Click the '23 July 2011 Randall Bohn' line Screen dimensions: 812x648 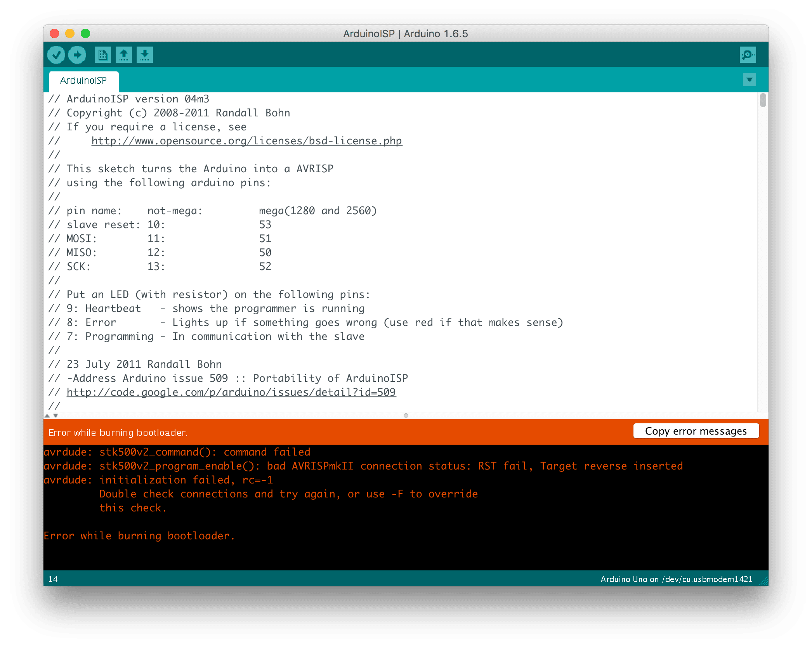pos(135,364)
